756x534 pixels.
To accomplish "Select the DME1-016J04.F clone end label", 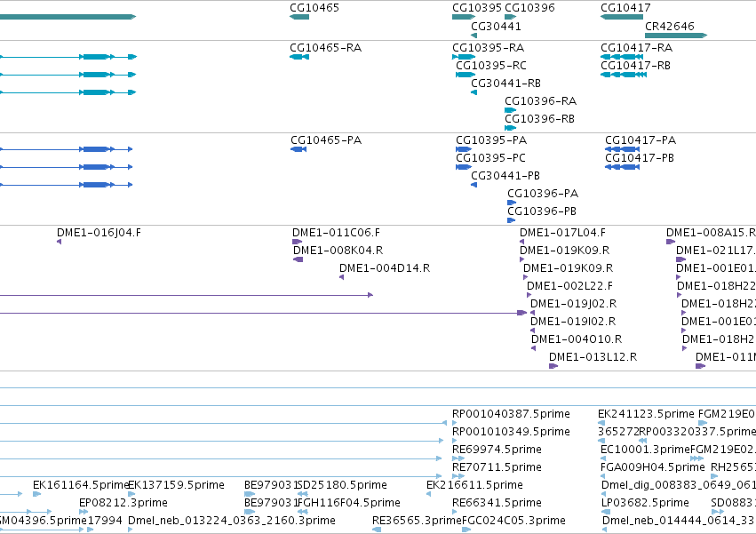I will [x=99, y=233].
